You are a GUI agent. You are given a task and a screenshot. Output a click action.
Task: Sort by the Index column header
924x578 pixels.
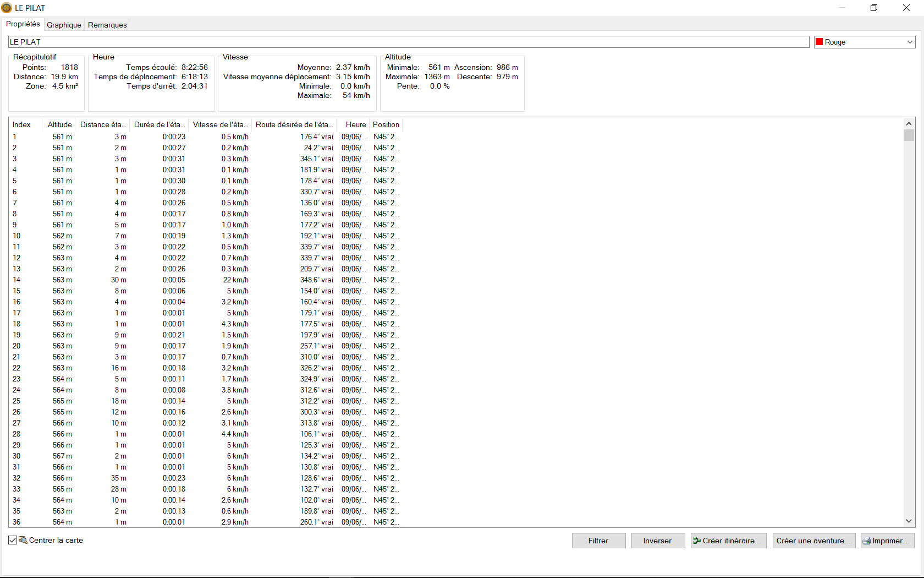coord(25,124)
